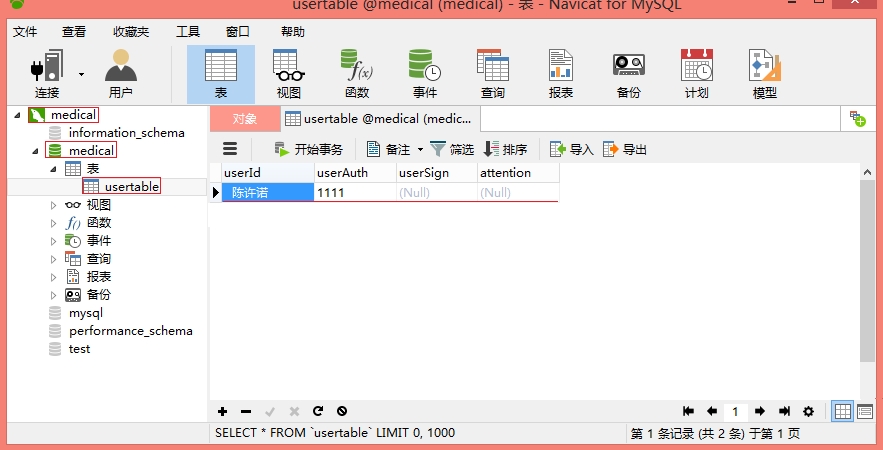Open the 函数 functions toolbar button

coord(357,74)
